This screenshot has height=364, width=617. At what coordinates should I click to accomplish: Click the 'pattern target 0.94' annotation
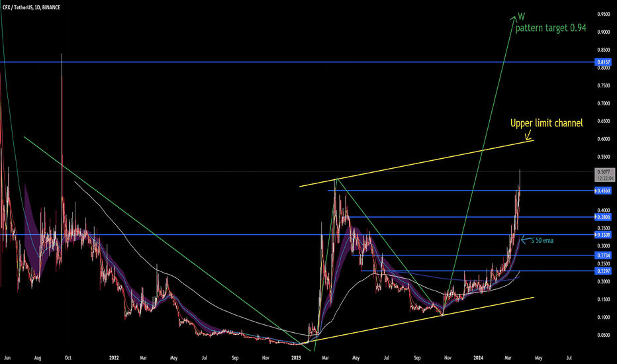click(x=551, y=28)
